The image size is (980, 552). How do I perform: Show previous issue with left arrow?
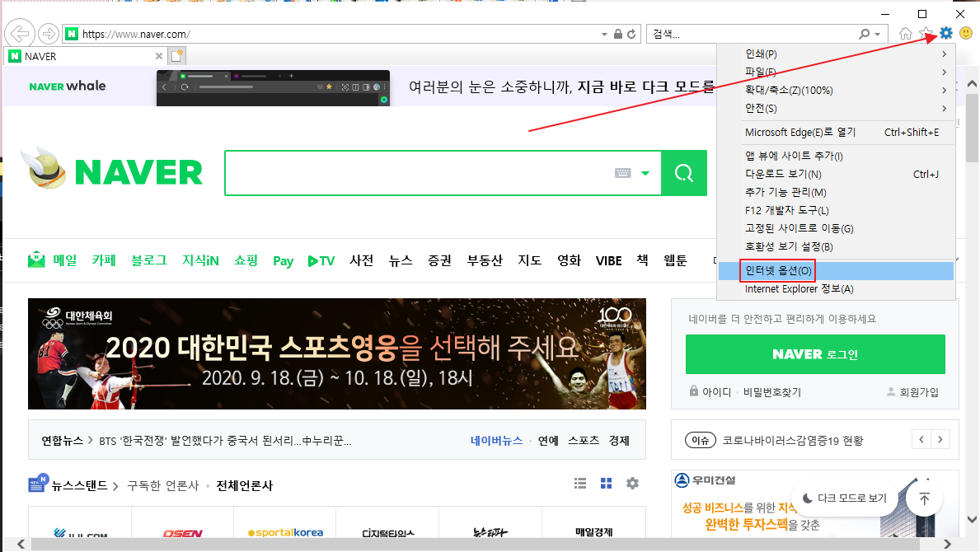pyautogui.click(x=921, y=440)
